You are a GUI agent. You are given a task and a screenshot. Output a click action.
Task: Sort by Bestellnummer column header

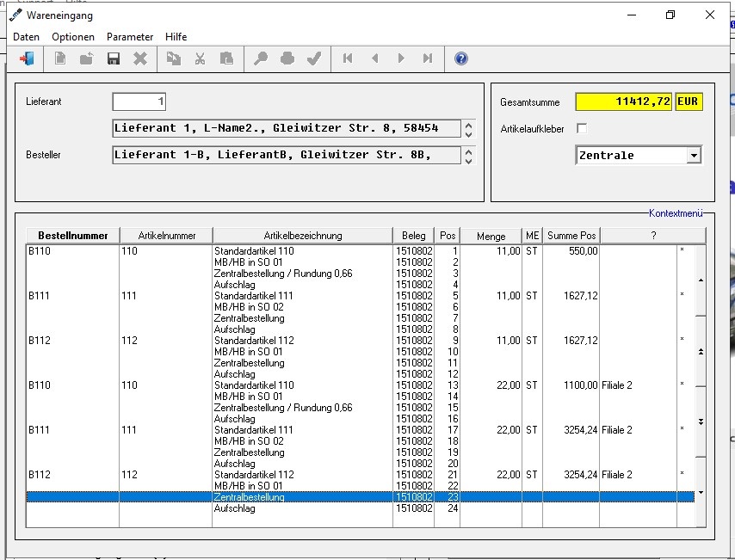(x=72, y=236)
